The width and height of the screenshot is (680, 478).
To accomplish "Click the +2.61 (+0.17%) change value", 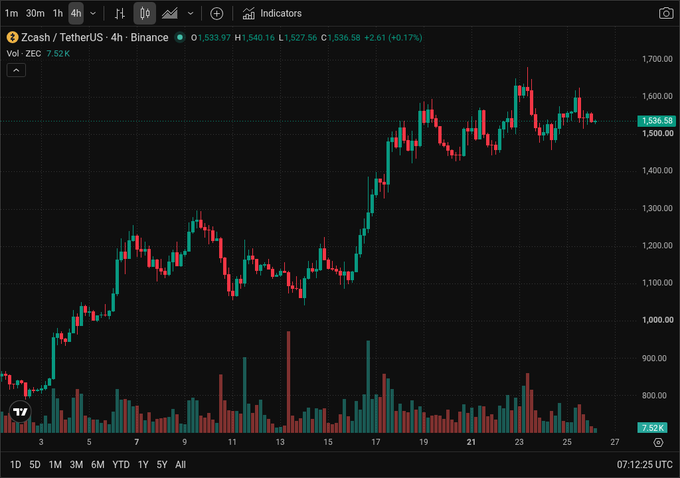I will (393, 38).
